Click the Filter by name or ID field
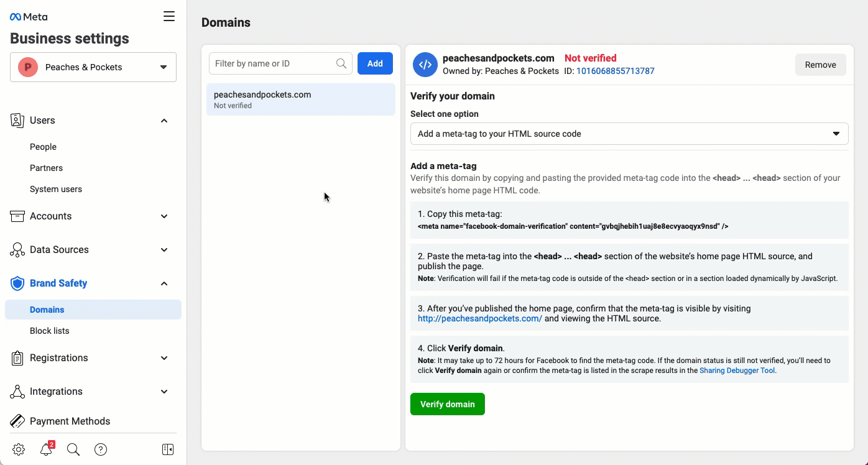 coord(274,63)
